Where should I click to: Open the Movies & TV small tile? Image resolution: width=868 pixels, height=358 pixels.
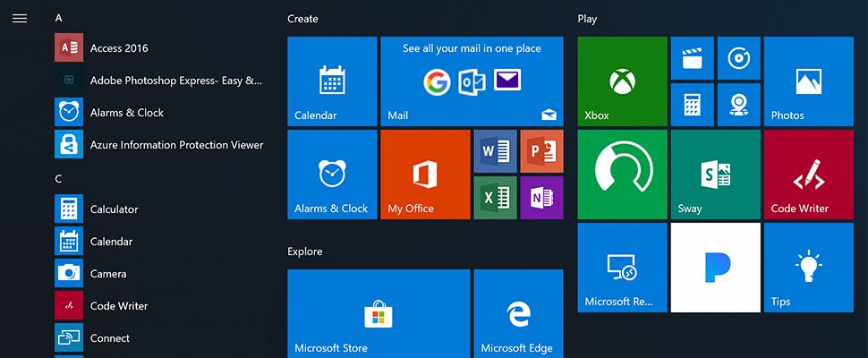click(x=692, y=58)
